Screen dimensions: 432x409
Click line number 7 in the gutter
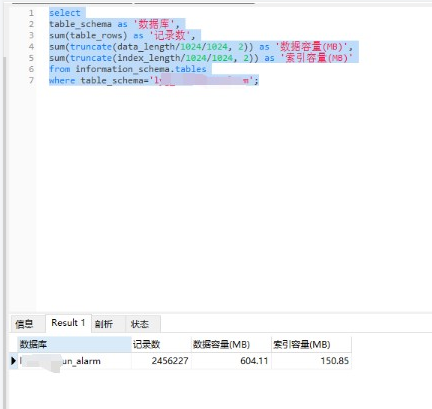(x=31, y=80)
